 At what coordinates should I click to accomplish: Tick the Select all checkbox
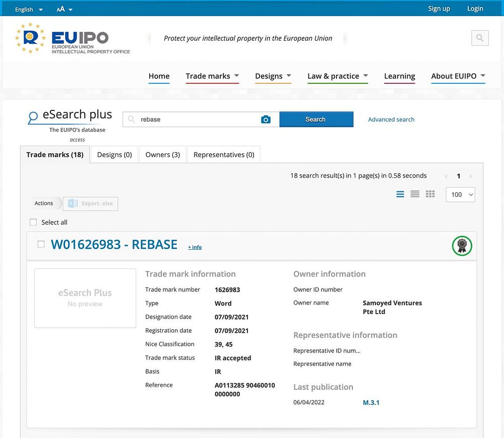33,222
